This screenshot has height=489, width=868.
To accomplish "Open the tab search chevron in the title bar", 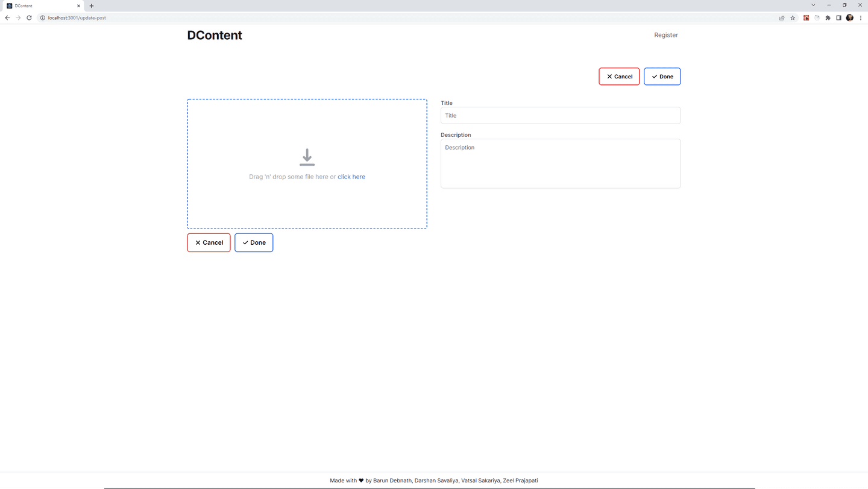I will pyautogui.click(x=813, y=5).
